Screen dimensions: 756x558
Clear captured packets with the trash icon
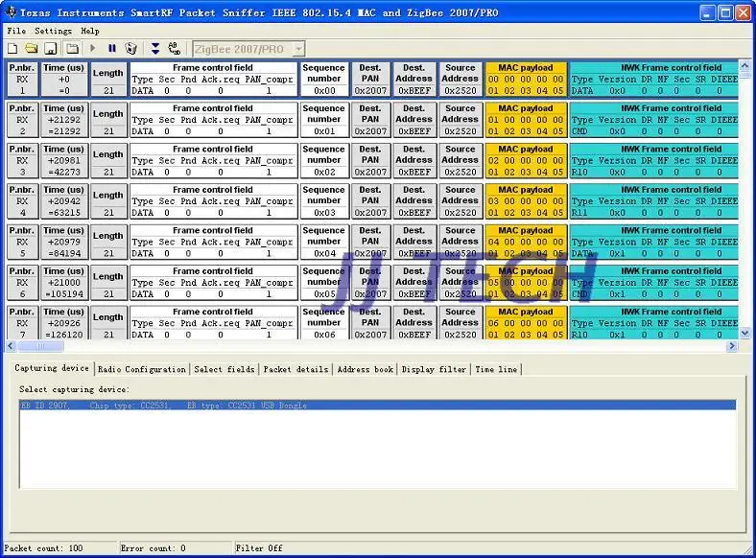coord(131,49)
